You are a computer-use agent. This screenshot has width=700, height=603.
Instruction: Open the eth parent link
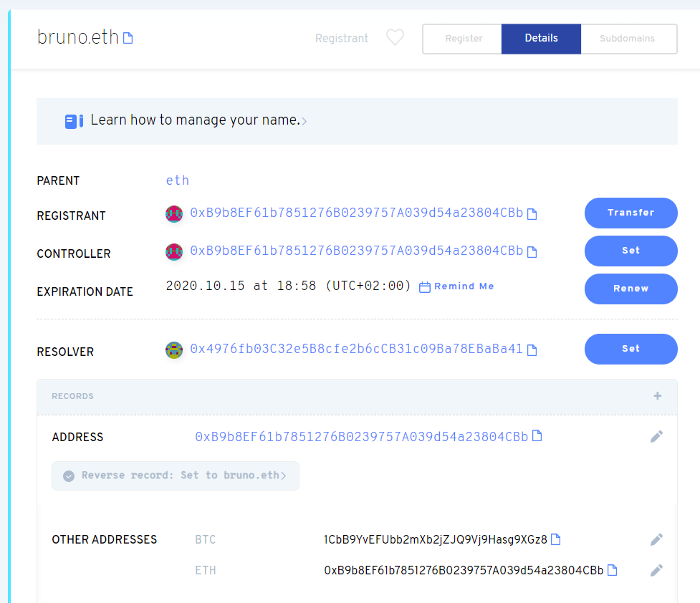pos(177,180)
